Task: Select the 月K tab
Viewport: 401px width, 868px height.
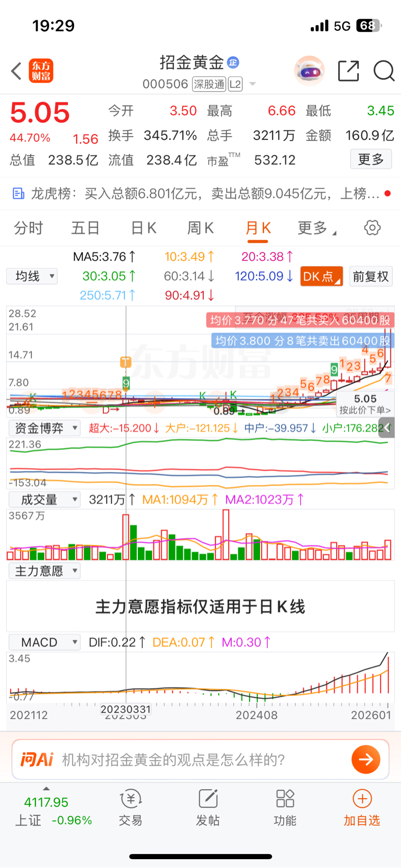Action: point(258,228)
